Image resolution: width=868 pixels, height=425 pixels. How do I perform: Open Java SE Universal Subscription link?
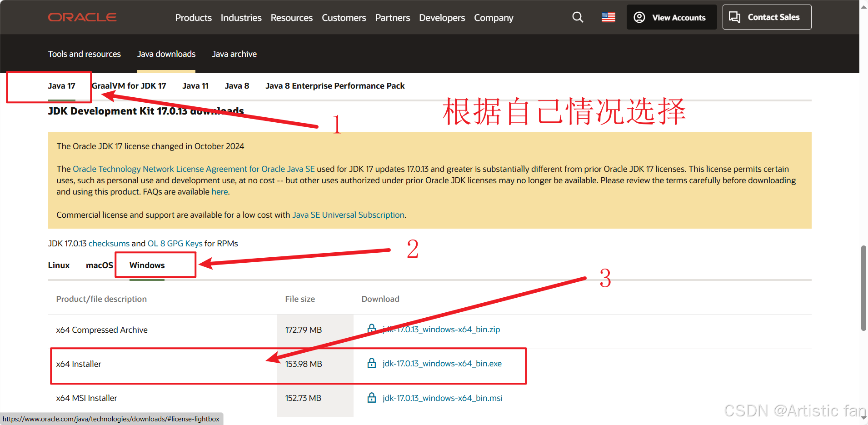(x=348, y=215)
